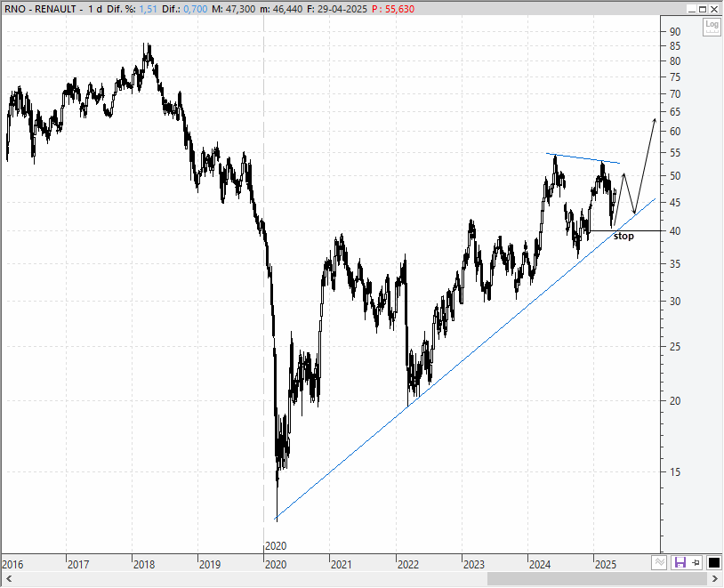Click the 90 price axis label
724x588 pixels.
(x=674, y=32)
